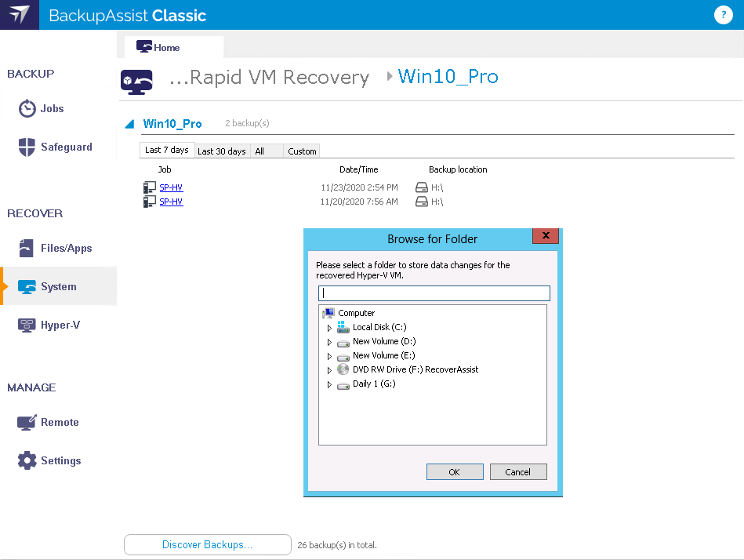Screen dimensions: 744x560
Task: Confirm folder selection with OK
Action: point(455,471)
